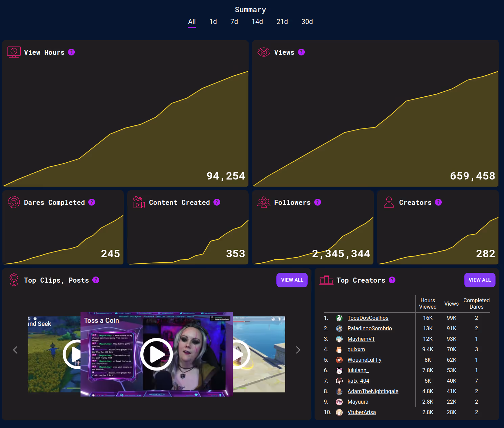
Task: Click the Dares Completed target icon
Action: (x=14, y=202)
